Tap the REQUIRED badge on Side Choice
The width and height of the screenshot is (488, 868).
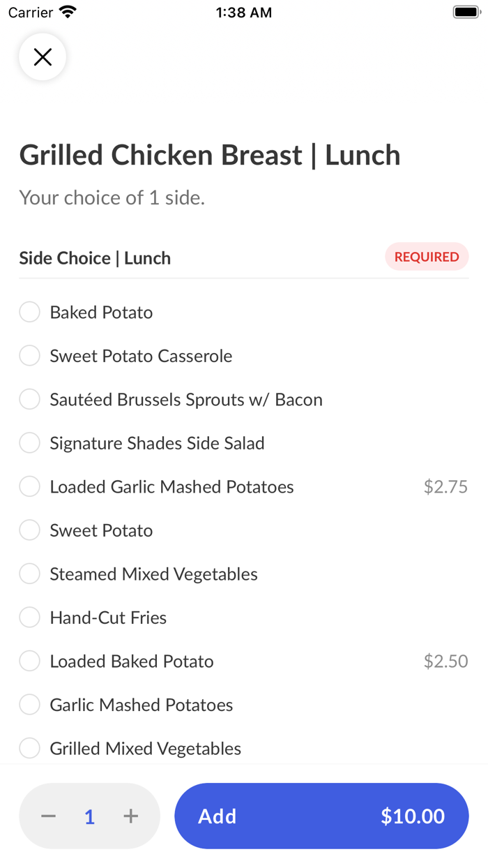pos(427,257)
